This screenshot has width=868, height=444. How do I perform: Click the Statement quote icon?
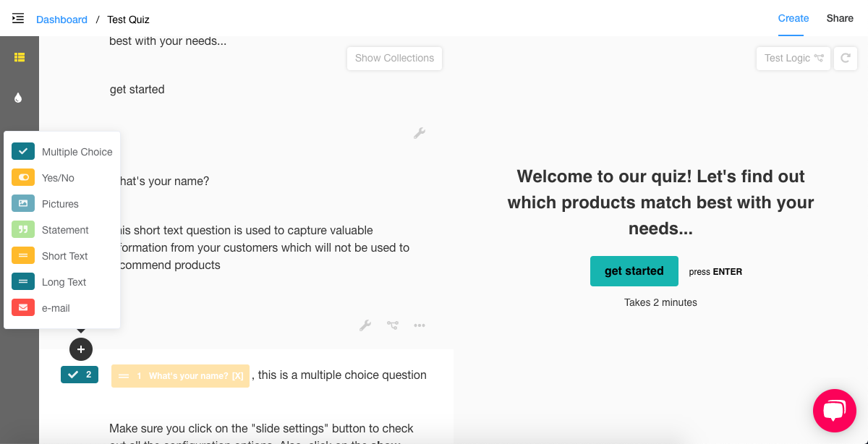tap(23, 229)
